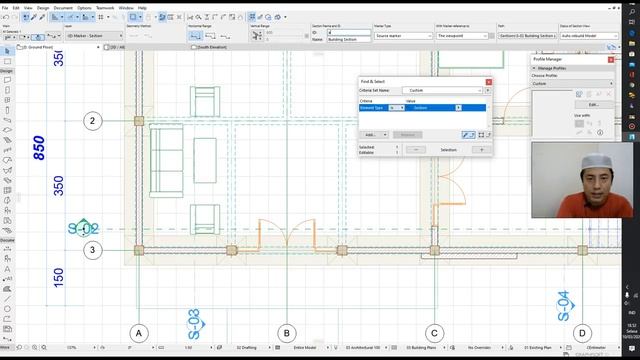Open the Teamwork menu
This screenshot has height=360, width=640.
[x=105, y=8]
